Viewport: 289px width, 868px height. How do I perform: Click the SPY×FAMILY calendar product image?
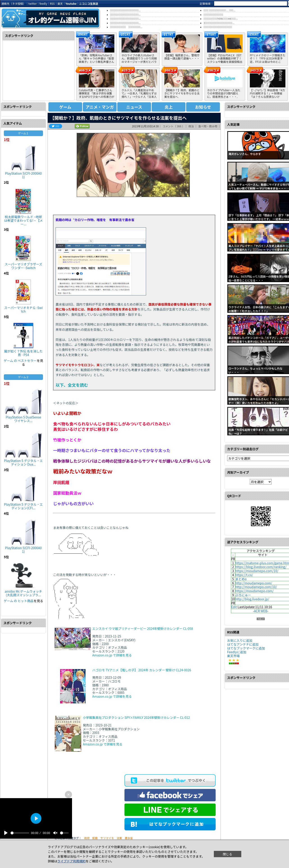(68, 733)
